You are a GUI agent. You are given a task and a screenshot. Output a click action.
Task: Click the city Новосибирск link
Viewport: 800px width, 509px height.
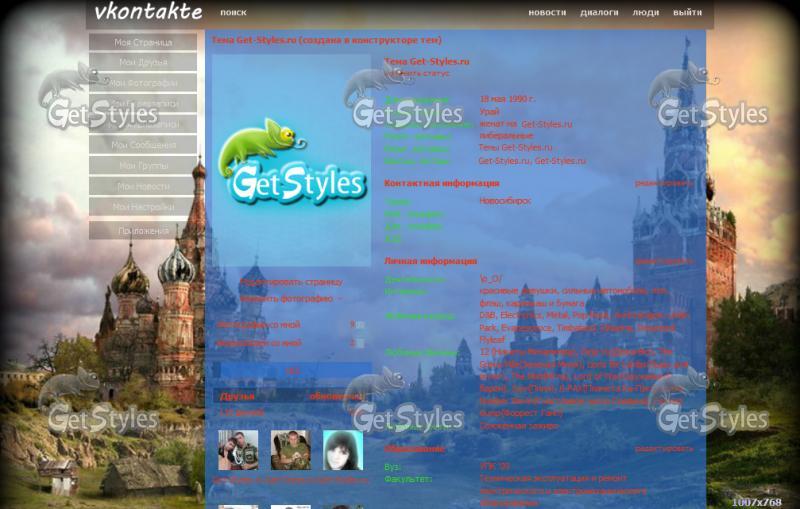[x=505, y=201]
